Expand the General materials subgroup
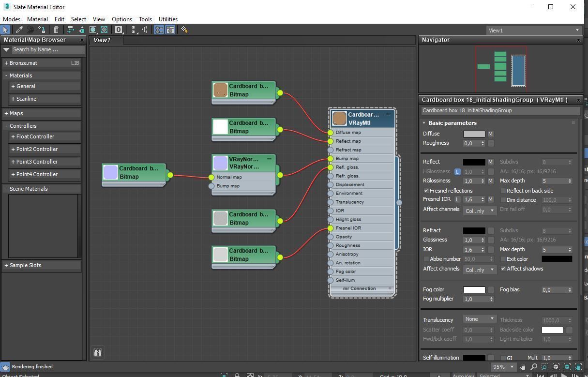 point(13,86)
